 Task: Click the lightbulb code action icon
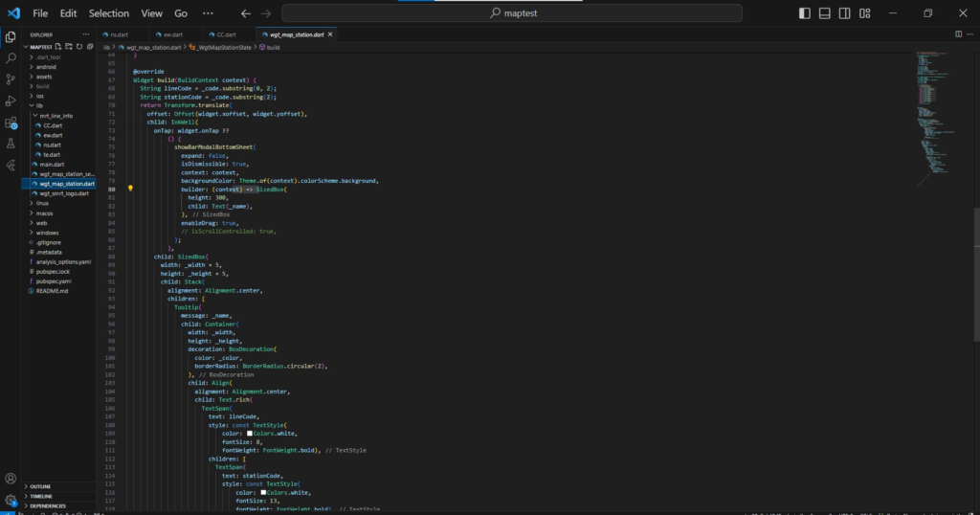(x=130, y=189)
